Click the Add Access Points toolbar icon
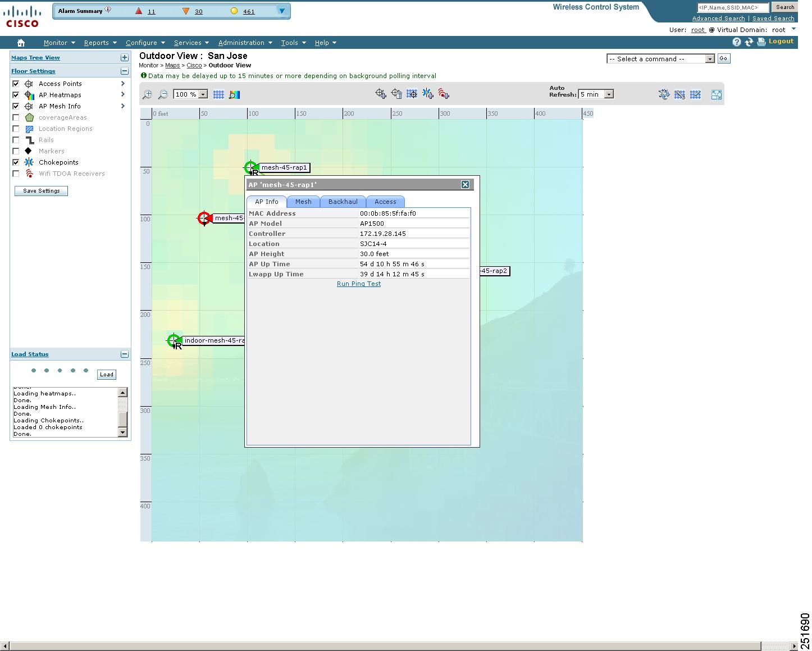The image size is (812, 651). click(x=381, y=94)
